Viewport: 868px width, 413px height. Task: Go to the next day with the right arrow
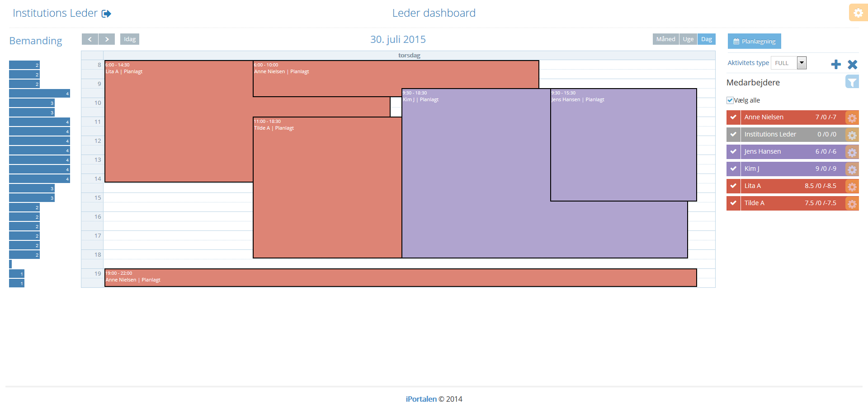[x=107, y=39]
